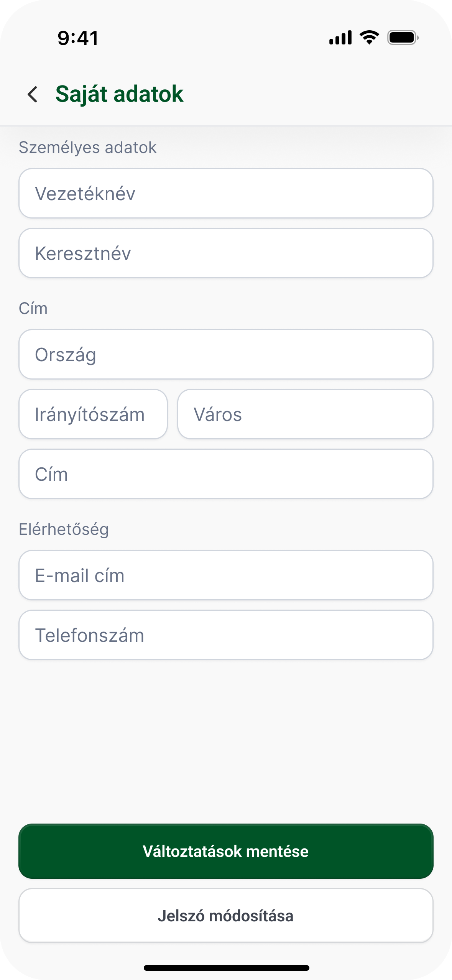Screen dimensions: 452x980
Task: Tap the Cím section heading
Action: (33, 309)
